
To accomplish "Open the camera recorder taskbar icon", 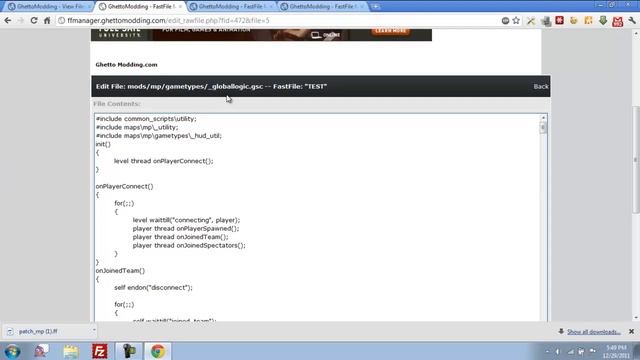I will pyautogui.click(x=129, y=351).
